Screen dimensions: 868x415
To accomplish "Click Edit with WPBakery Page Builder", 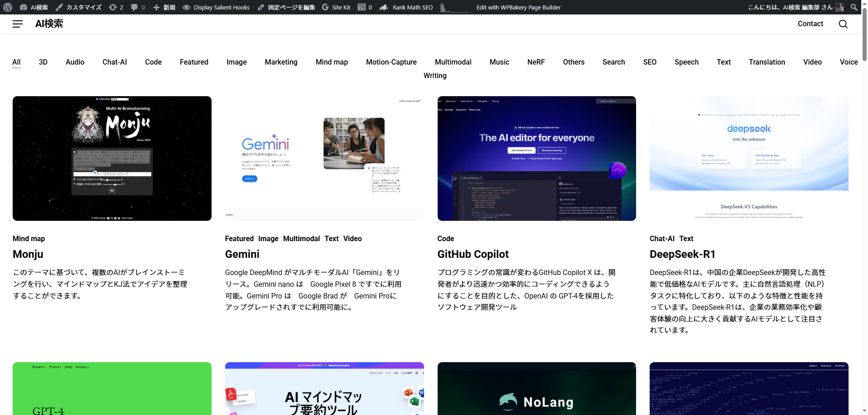I will pos(519,7).
